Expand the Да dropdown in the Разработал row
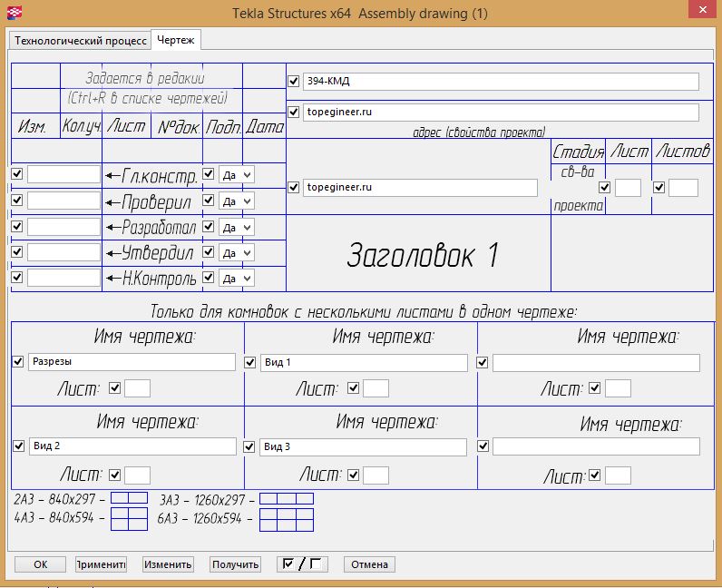Viewport: 722px width, 588px height. pos(237,227)
